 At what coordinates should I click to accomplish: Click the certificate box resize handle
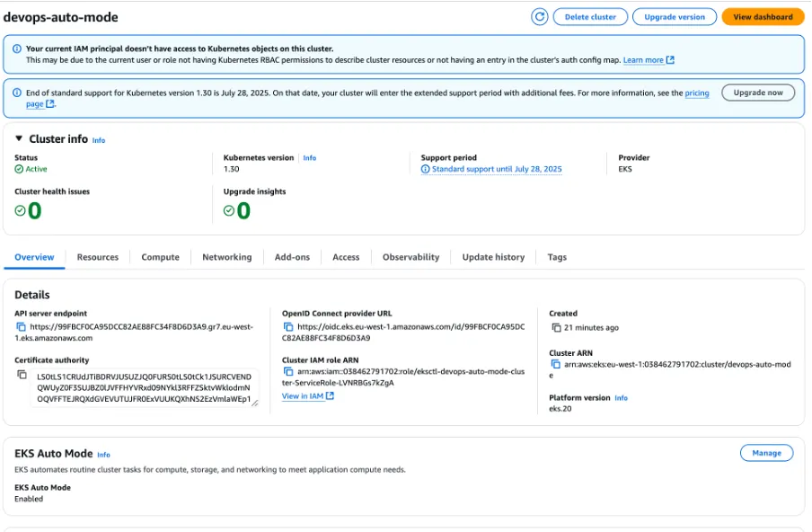tap(254, 403)
